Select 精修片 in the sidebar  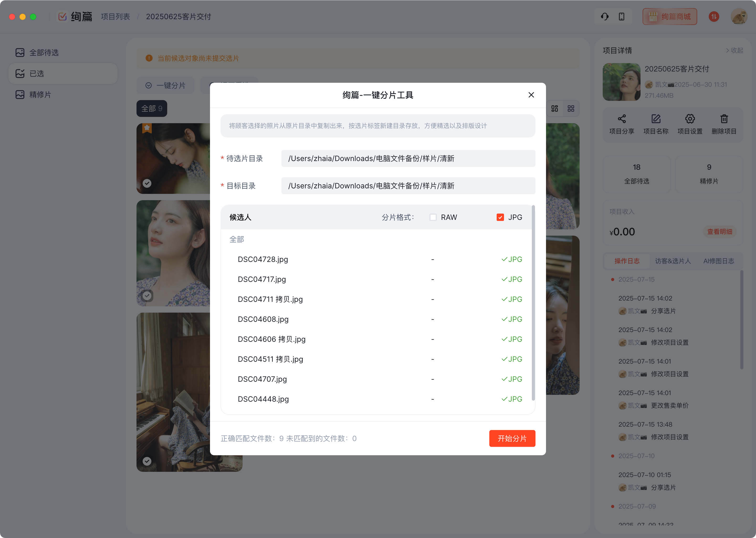[x=63, y=94]
